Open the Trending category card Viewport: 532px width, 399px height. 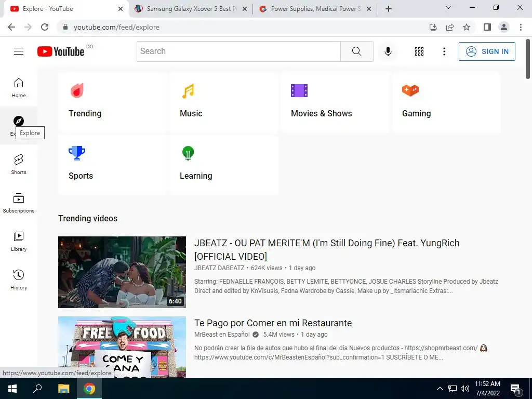click(x=112, y=102)
